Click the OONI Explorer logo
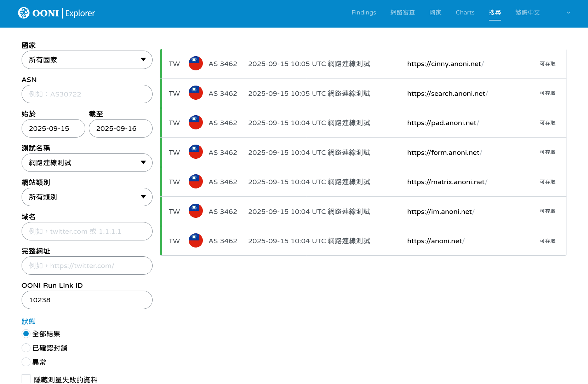Viewport: 588px width, 384px height. pyautogui.click(x=57, y=13)
